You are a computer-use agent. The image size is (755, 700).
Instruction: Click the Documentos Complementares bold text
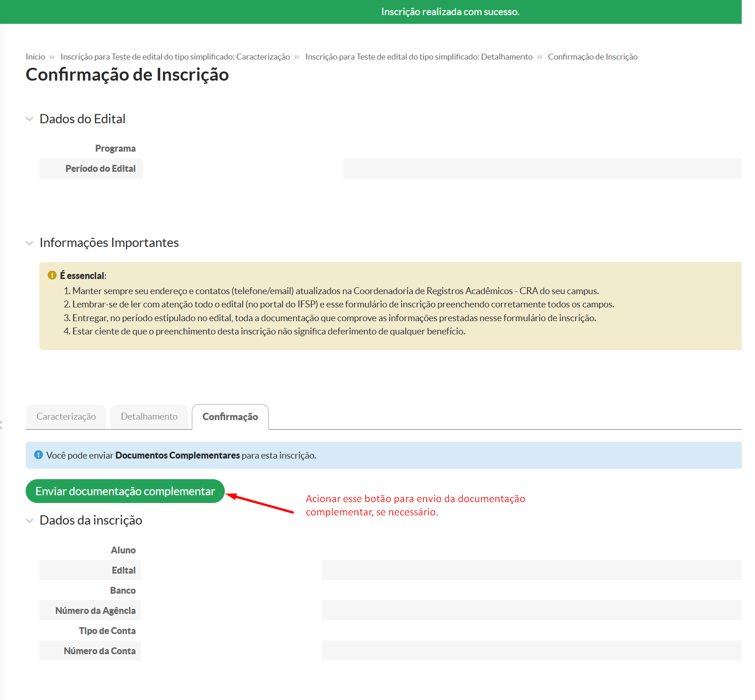[178, 455]
